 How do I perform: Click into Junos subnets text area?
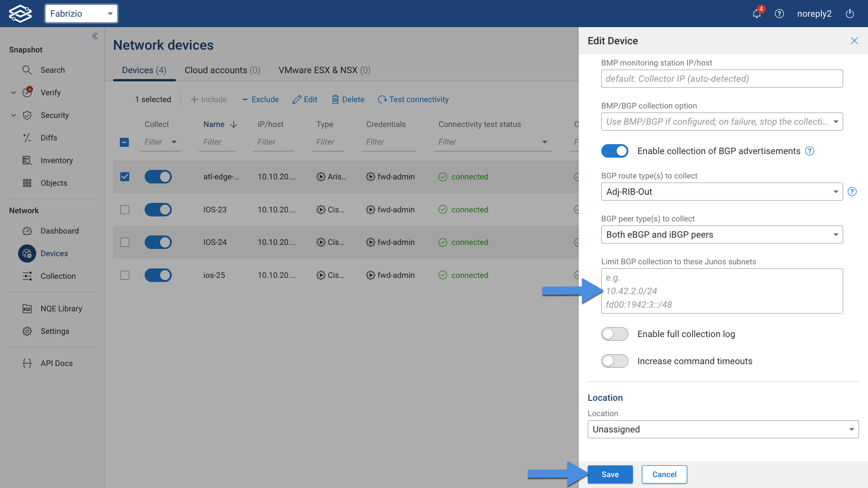coord(722,291)
